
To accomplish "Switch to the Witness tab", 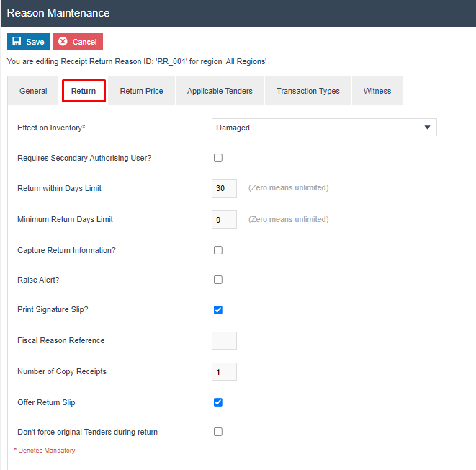I will click(377, 91).
